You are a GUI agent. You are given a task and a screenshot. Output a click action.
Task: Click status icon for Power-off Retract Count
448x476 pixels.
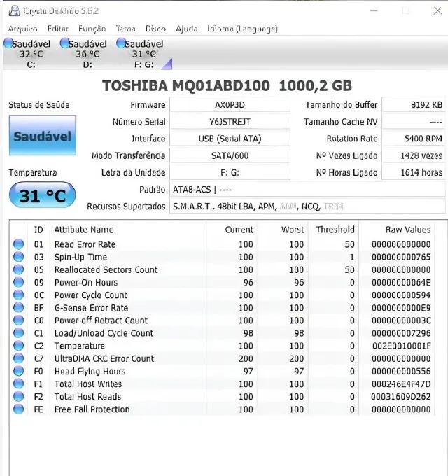point(18,321)
